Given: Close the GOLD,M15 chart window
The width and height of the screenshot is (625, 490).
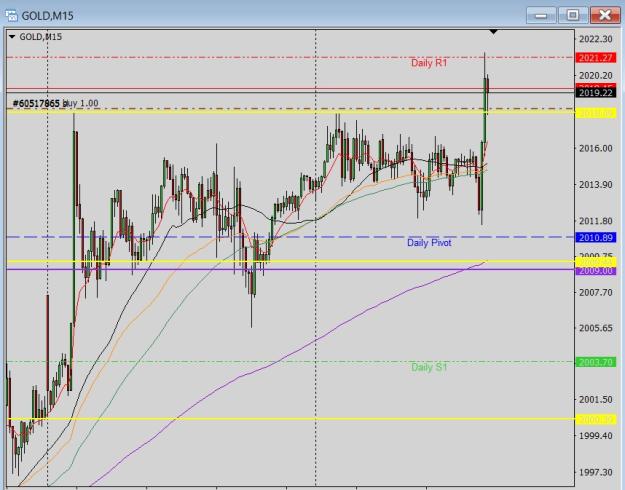Looking at the screenshot, I should tap(605, 16).
